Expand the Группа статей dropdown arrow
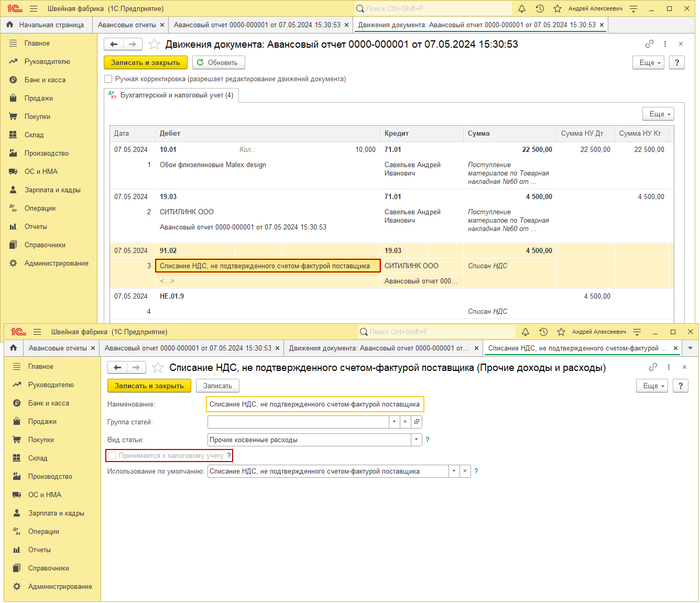700x603 pixels. tap(394, 422)
